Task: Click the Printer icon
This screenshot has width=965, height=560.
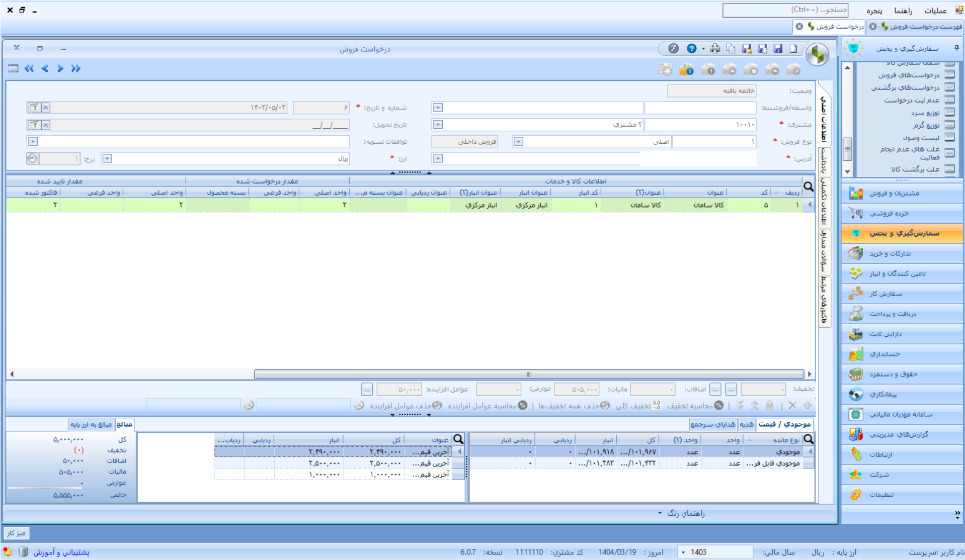Action: [x=715, y=49]
